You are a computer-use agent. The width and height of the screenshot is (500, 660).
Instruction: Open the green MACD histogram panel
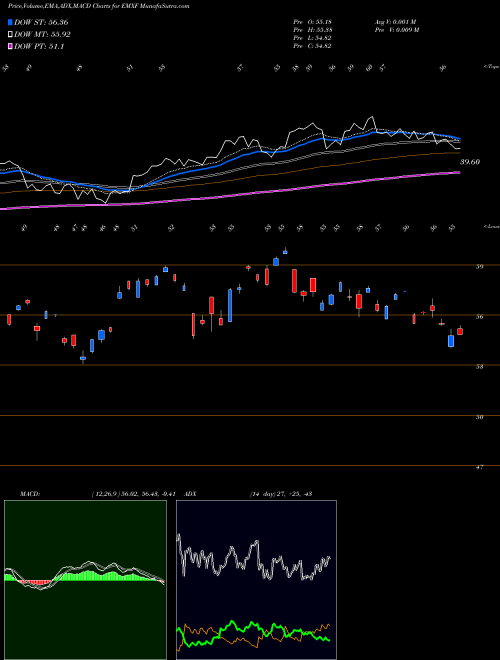(x=85, y=580)
